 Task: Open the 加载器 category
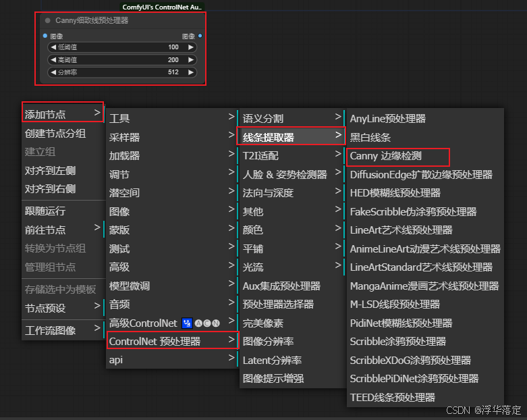(172, 156)
